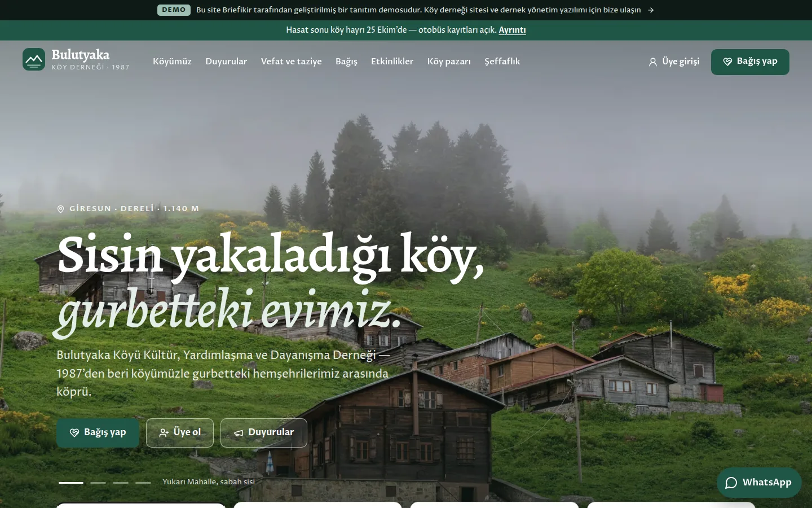
Task: Show the fourth hero slide indicator
Action: click(x=143, y=483)
